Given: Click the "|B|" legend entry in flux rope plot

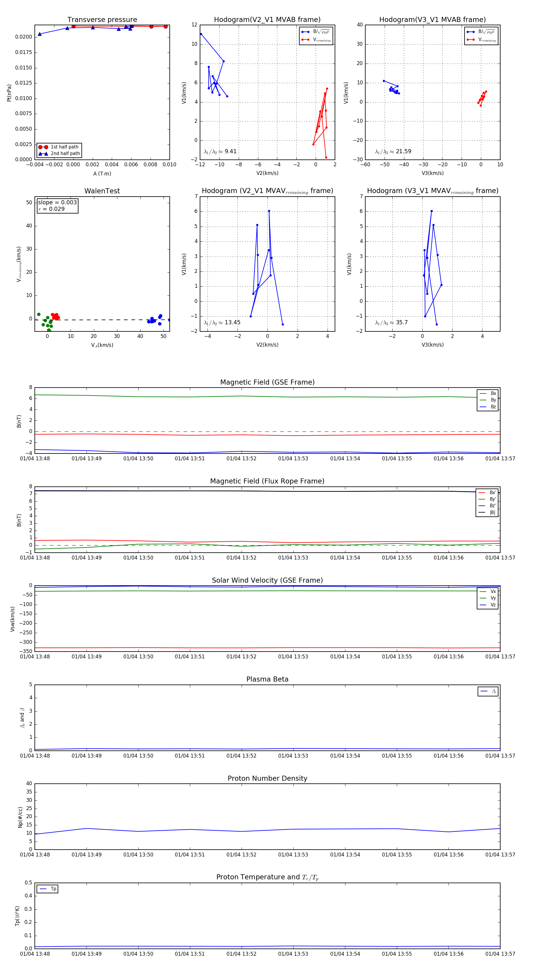Looking at the screenshot, I should (487, 513).
